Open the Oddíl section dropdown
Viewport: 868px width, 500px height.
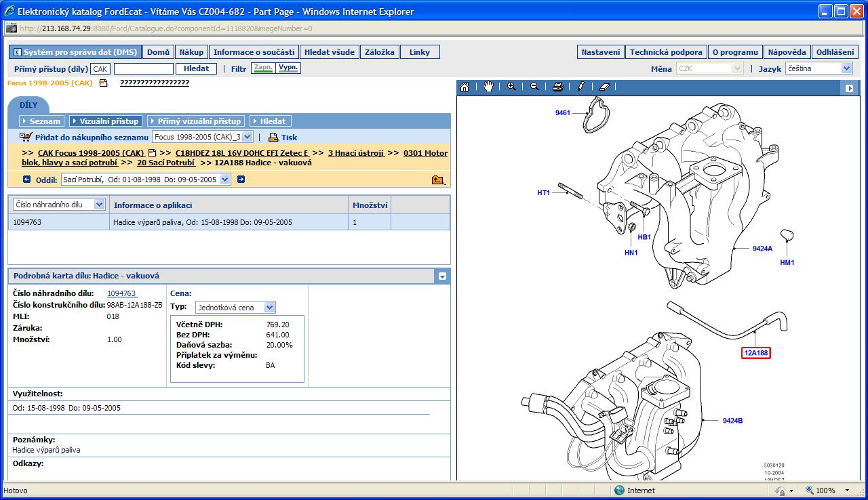click(224, 180)
